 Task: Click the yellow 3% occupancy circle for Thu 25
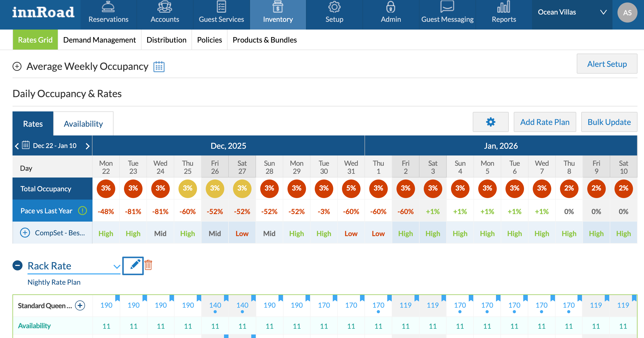click(x=187, y=189)
